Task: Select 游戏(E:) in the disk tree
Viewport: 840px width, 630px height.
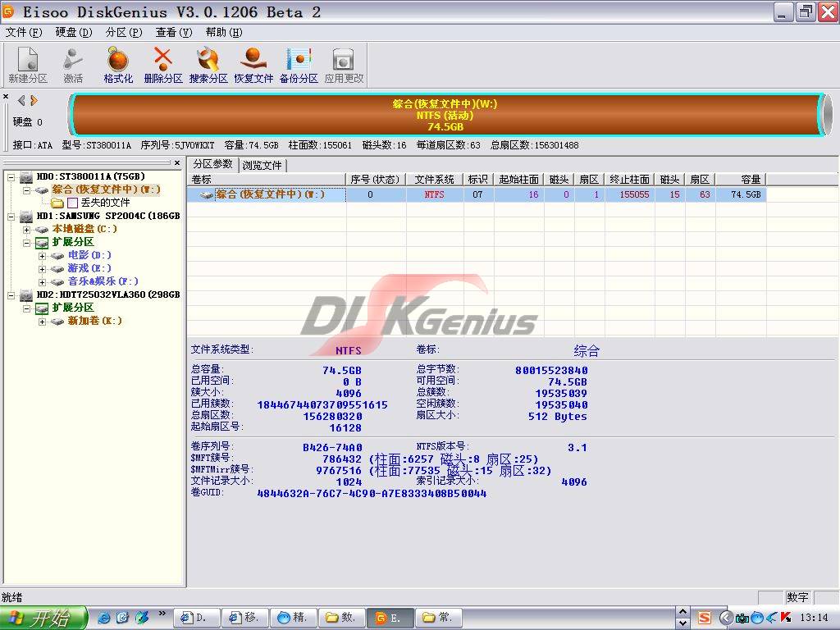Action: click(89, 269)
